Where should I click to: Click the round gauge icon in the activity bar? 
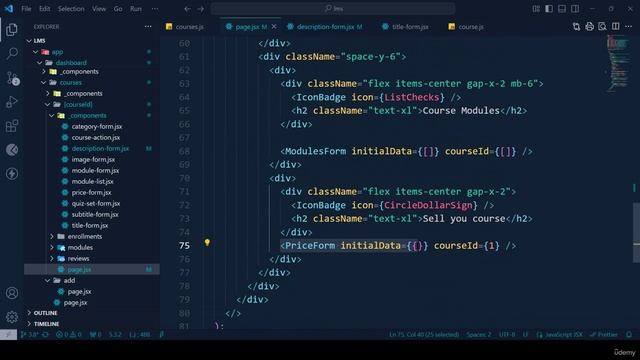pyautogui.click(x=12, y=150)
